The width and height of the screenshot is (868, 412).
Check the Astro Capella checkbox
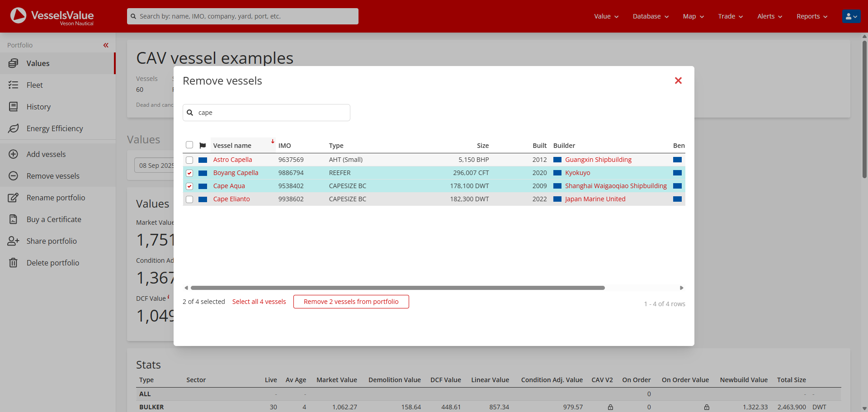pos(189,160)
